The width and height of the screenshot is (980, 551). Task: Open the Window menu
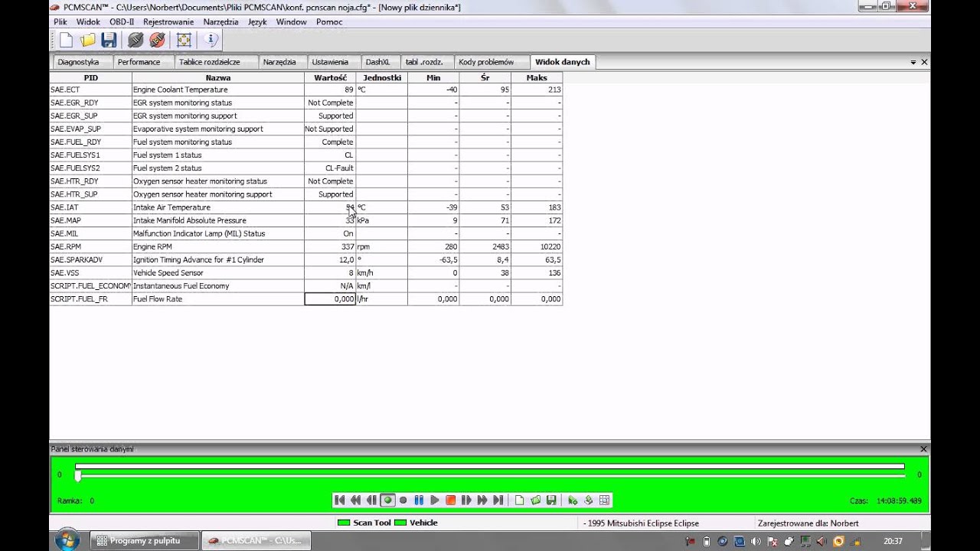coord(292,21)
